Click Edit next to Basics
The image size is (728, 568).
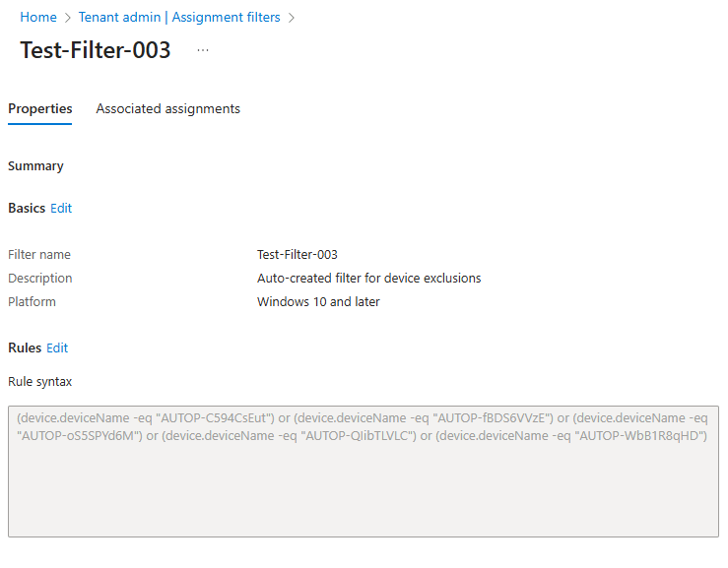61,209
